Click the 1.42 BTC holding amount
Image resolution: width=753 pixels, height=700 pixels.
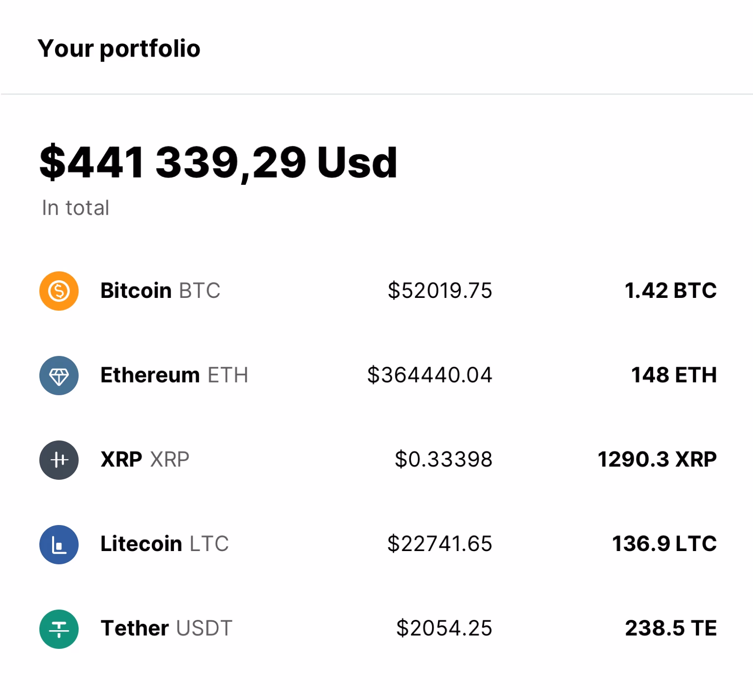670,291
